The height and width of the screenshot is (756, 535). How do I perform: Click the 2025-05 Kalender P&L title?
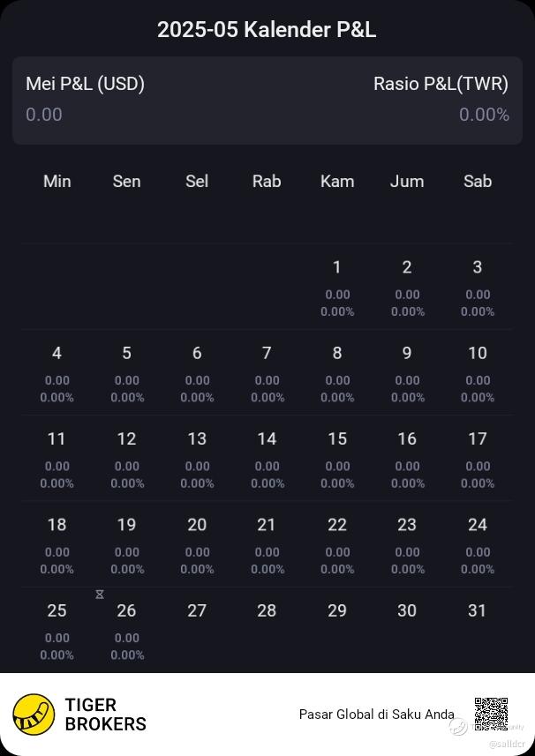pyautogui.click(x=267, y=29)
